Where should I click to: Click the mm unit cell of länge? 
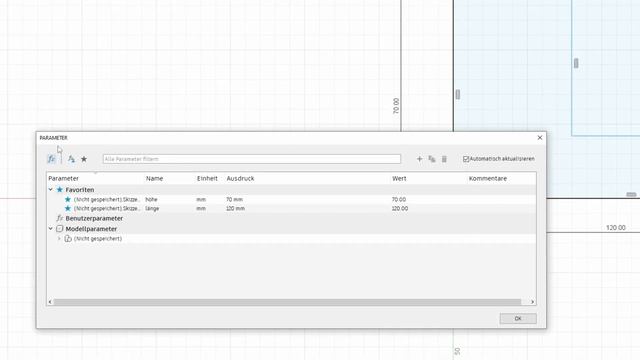[201, 209]
